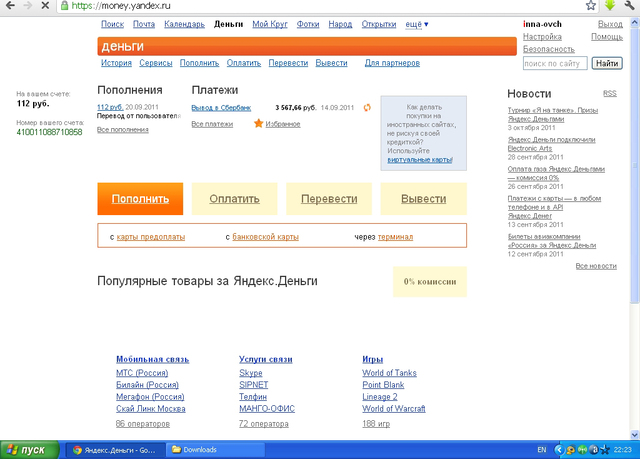Open the Все новости link
640x459 pixels.
(x=596, y=266)
